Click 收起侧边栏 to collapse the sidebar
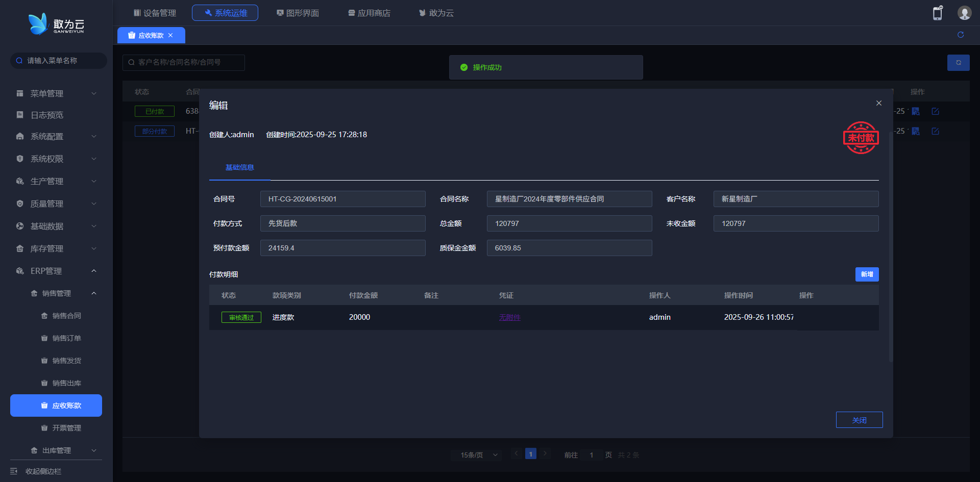This screenshot has width=980, height=482. tap(43, 471)
